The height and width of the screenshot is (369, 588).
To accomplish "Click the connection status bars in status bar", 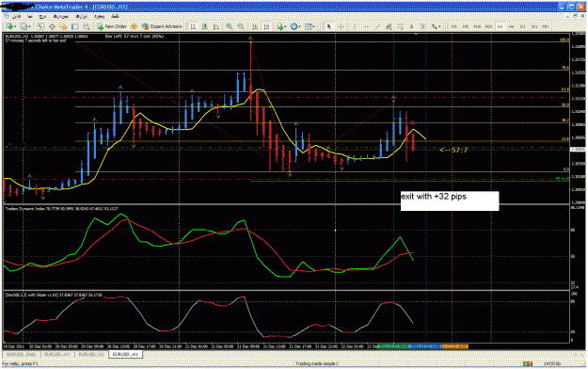I will pos(528,363).
